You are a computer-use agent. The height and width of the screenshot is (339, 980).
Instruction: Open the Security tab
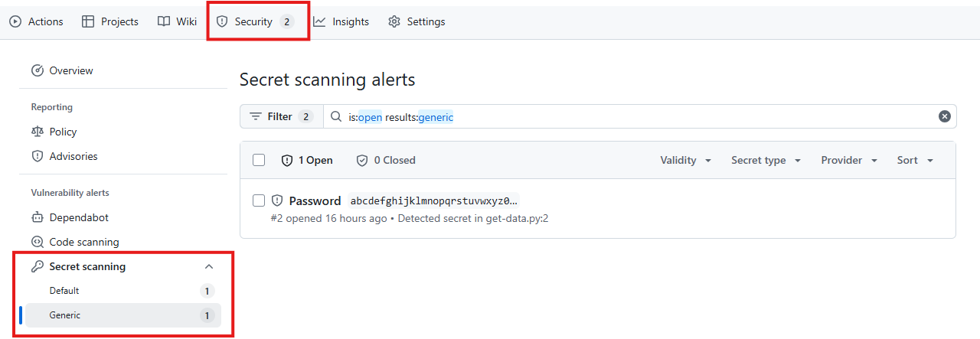pyautogui.click(x=255, y=21)
